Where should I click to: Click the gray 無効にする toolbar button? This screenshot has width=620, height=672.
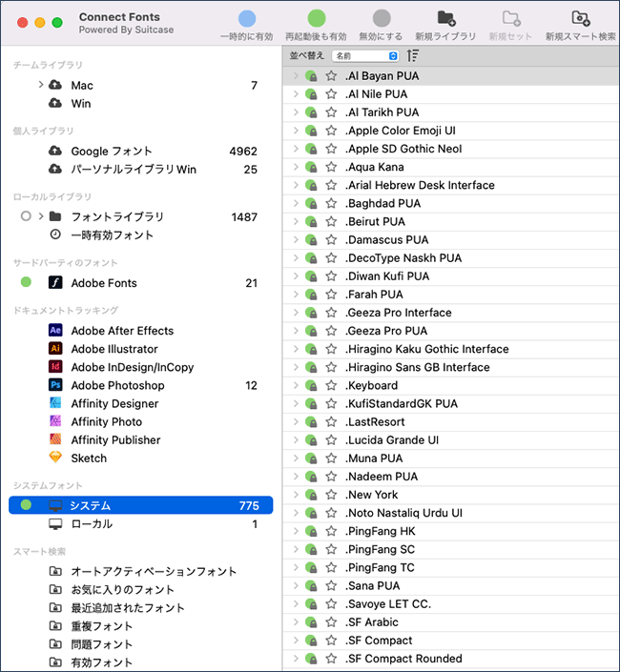point(382,19)
